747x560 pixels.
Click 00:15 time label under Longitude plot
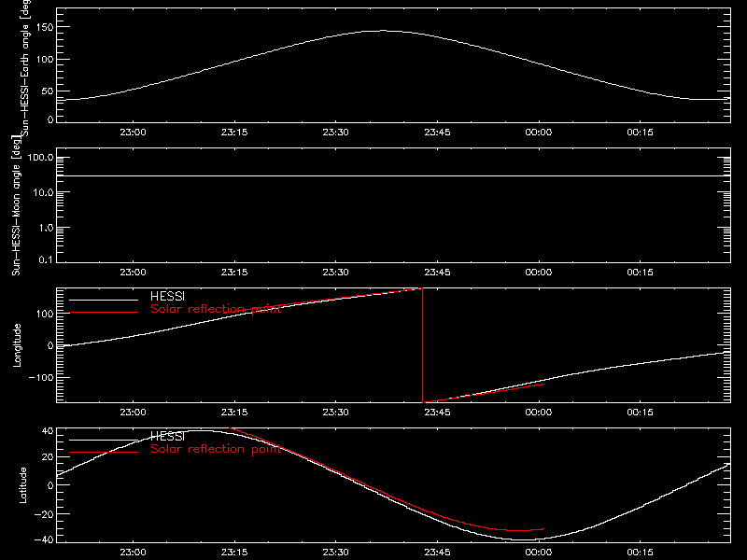[641, 412]
